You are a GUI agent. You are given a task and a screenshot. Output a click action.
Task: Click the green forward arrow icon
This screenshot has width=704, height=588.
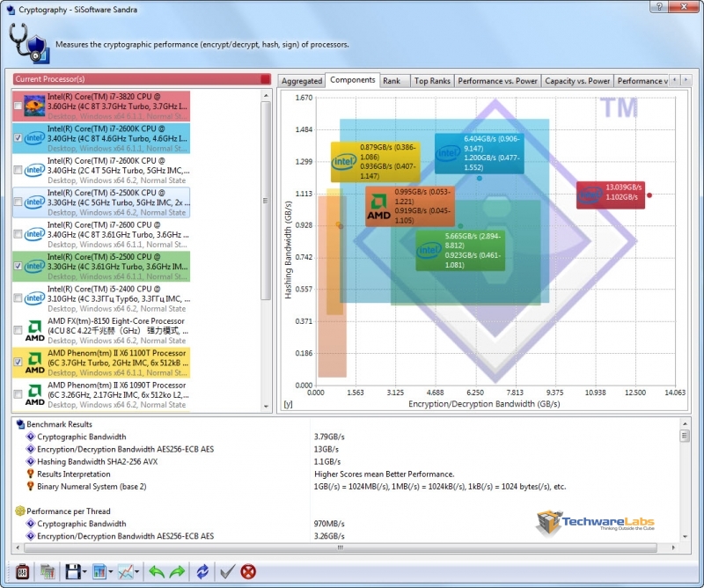178,571
